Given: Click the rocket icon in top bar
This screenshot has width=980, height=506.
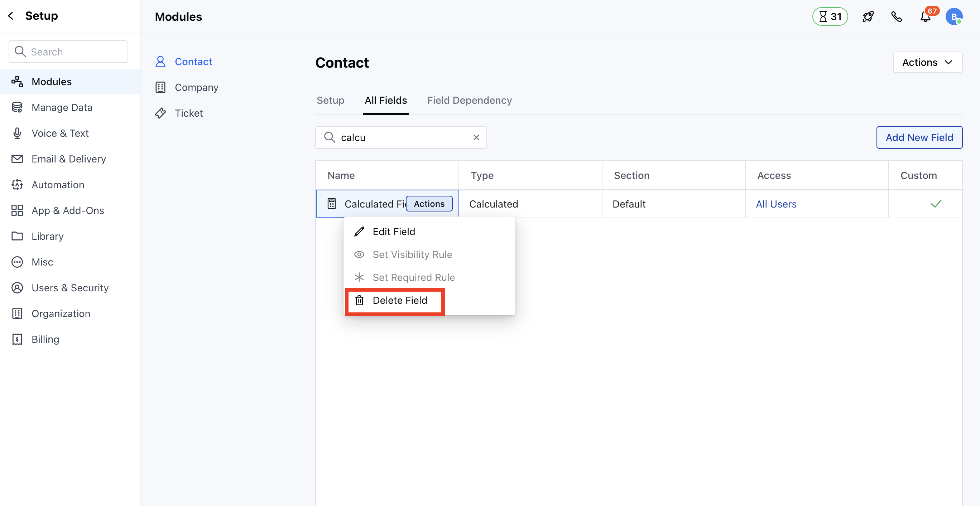Looking at the screenshot, I should point(868,17).
